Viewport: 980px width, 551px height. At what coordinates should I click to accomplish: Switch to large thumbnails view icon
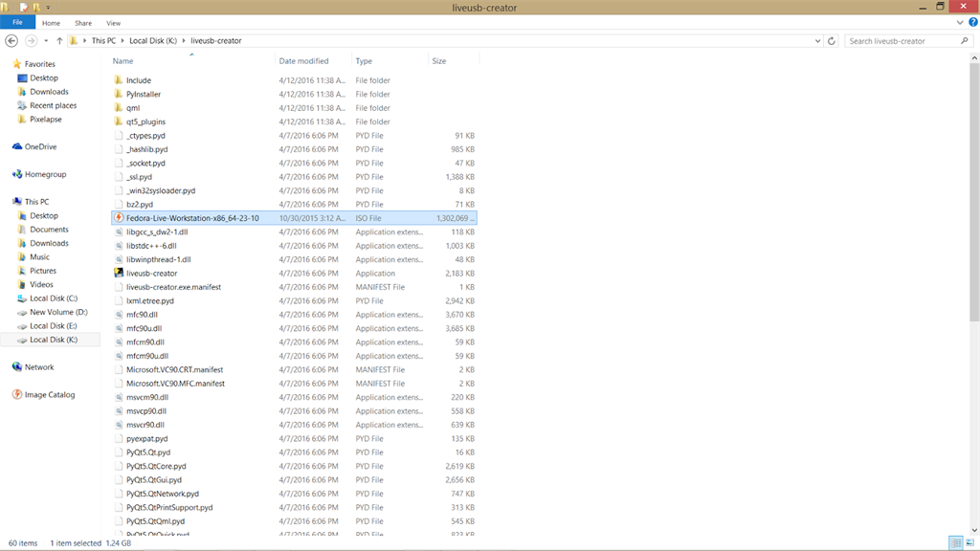tap(970, 542)
